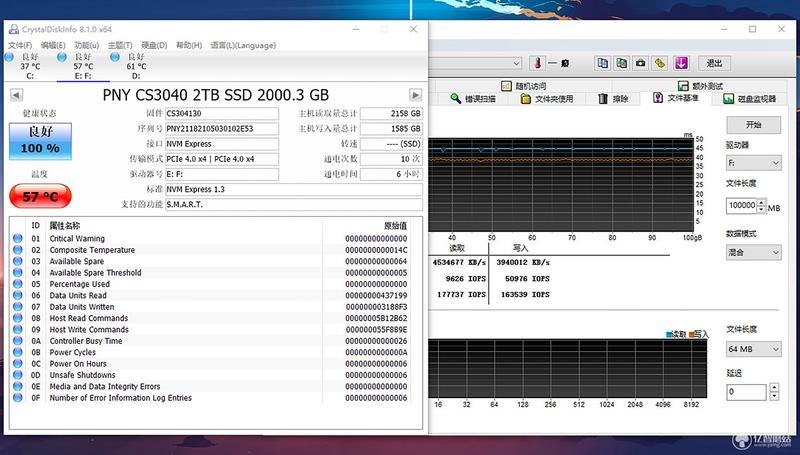Show the previous disk with left arrow
Image resolution: width=800 pixels, height=455 pixels.
pyautogui.click(x=16, y=95)
